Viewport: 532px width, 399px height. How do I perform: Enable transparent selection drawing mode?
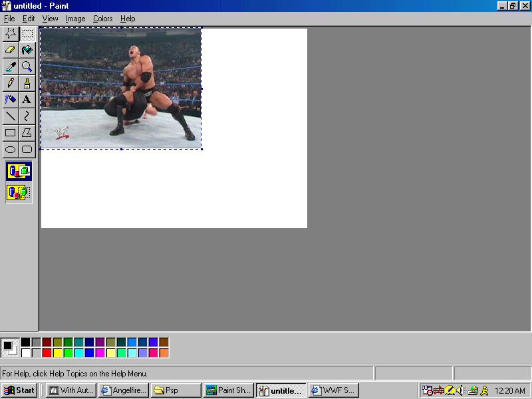19,193
